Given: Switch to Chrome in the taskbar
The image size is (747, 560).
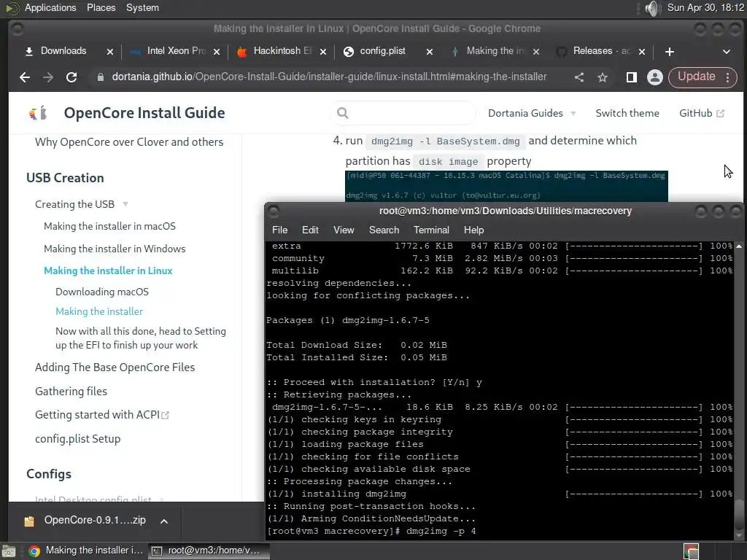Looking at the screenshot, I should click(x=86, y=551).
